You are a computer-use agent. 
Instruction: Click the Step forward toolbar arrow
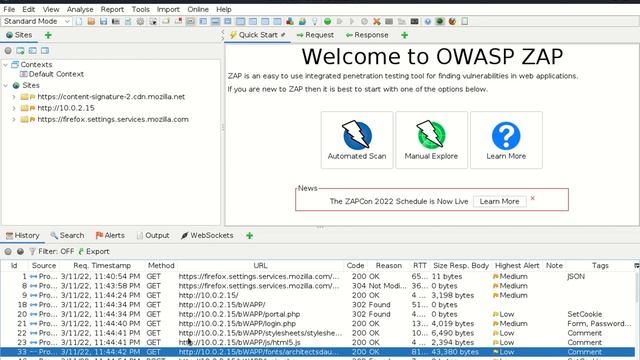[340, 21]
